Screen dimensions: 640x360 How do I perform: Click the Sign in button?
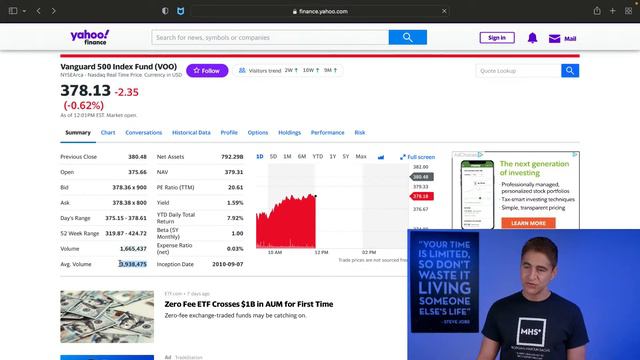click(x=497, y=38)
